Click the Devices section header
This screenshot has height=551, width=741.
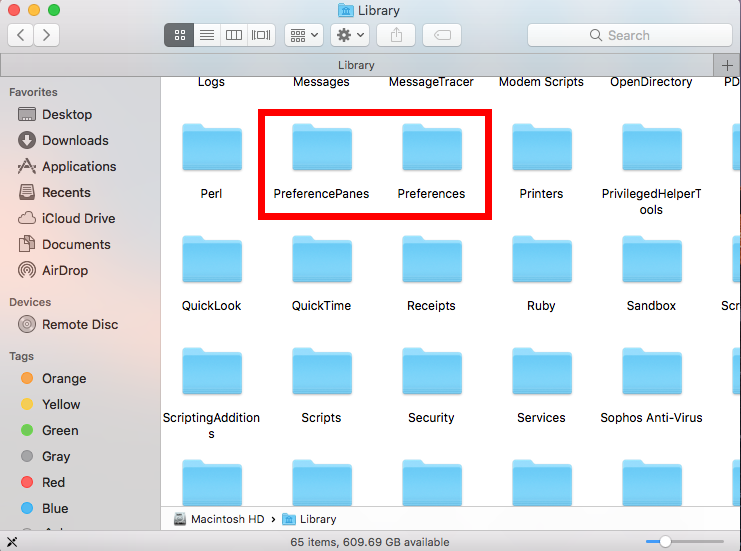click(30, 302)
